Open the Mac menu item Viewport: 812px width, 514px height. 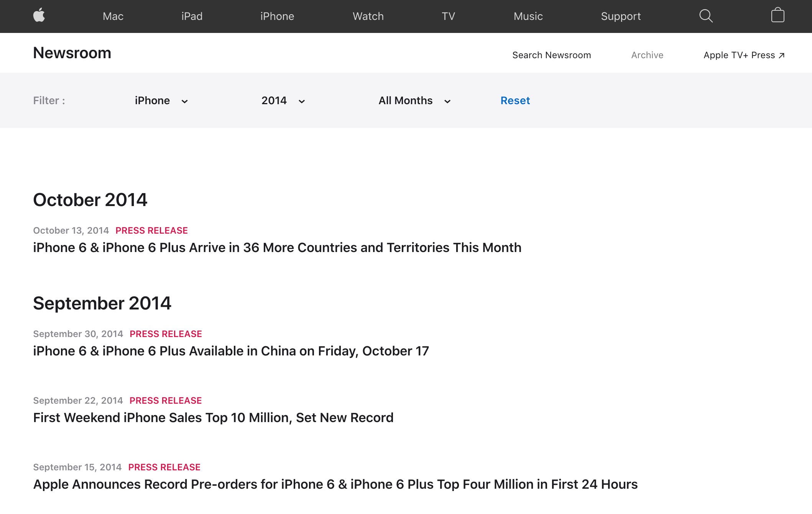coord(113,16)
